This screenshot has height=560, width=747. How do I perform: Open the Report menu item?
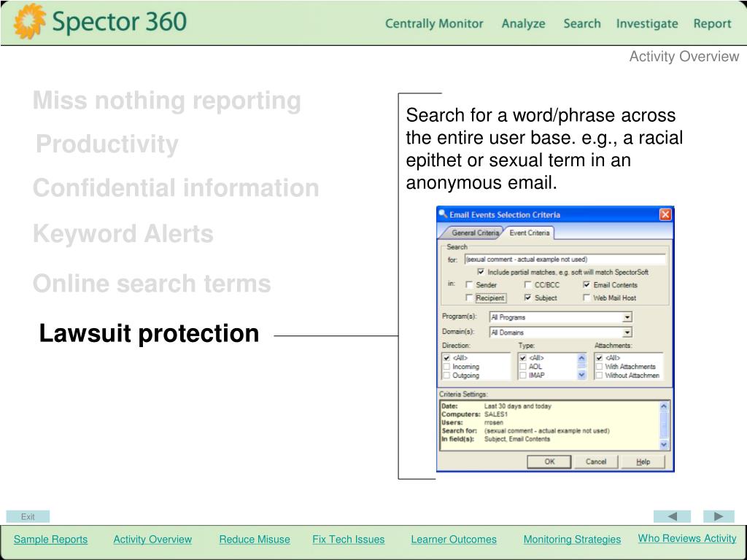pyautogui.click(x=712, y=24)
